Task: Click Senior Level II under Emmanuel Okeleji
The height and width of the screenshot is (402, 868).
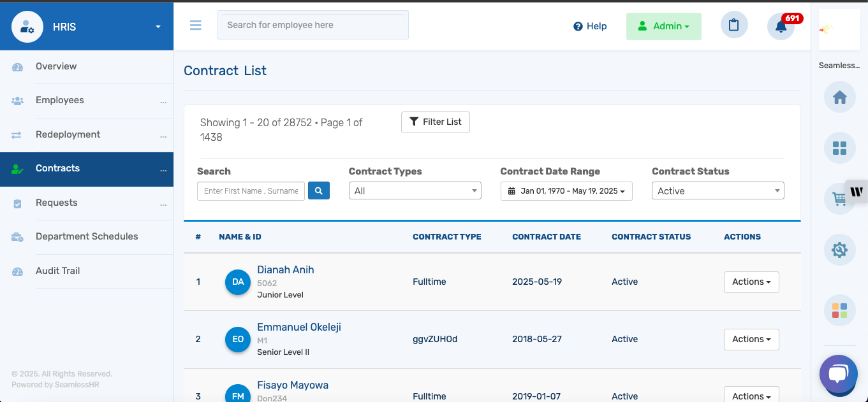Action: point(283,352)
